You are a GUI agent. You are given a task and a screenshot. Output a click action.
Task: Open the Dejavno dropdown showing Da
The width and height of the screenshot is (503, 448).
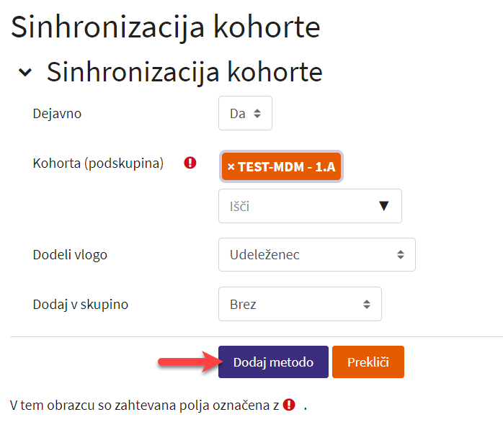pyautogui.click(x=245, y=113)
